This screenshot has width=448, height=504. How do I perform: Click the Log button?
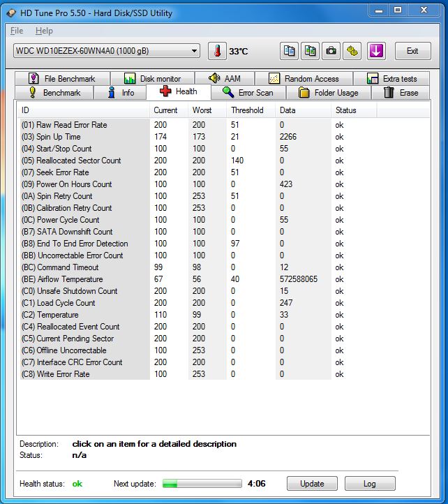pos(370,484)
